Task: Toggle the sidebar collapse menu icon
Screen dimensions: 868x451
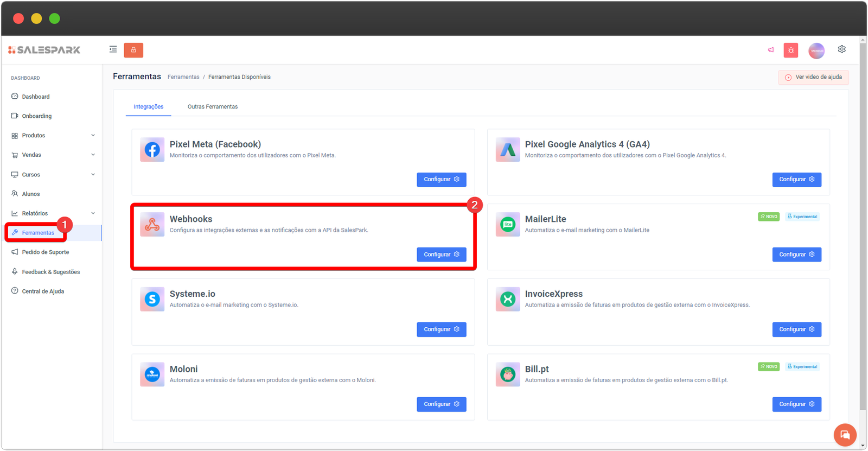Action: (113, 49)
